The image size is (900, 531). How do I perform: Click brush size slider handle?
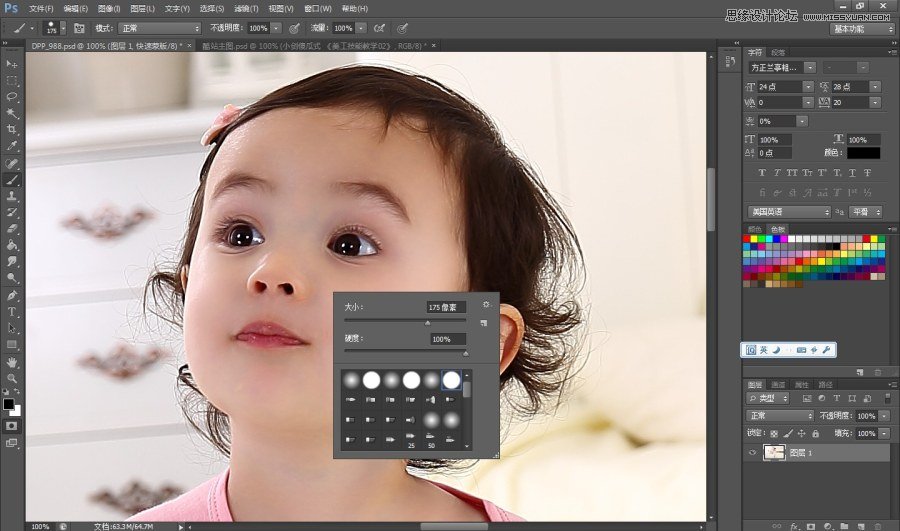click(428, 323)
